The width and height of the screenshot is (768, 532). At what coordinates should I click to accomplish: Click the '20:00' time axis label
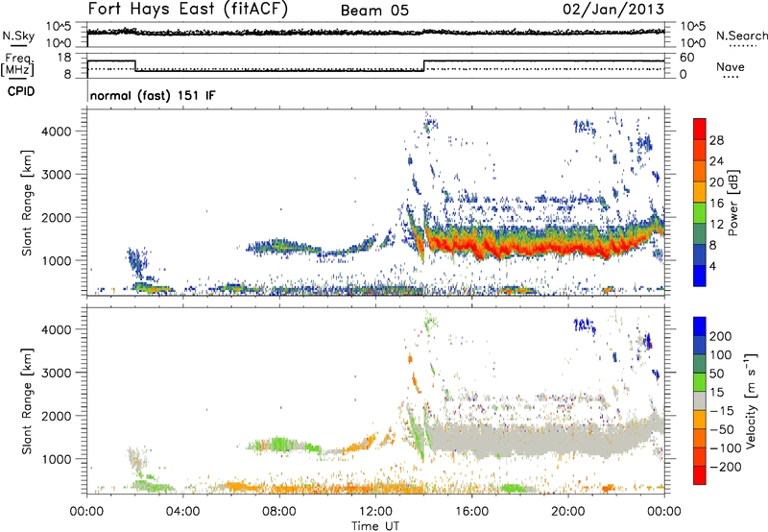point(567,512)
